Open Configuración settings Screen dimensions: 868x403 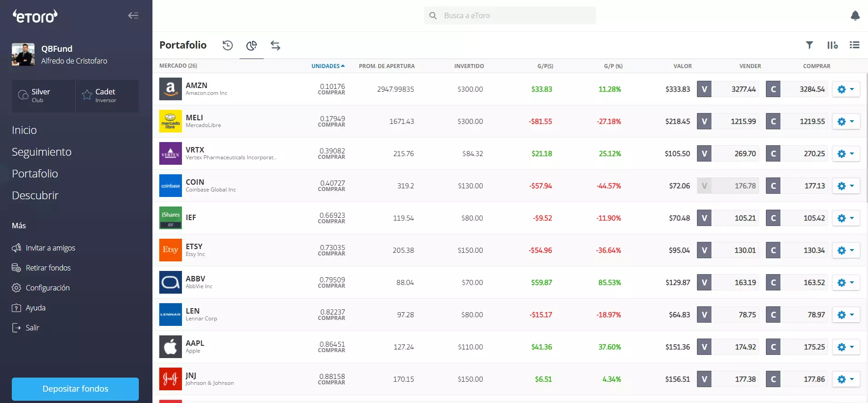[x=41, y=288]
